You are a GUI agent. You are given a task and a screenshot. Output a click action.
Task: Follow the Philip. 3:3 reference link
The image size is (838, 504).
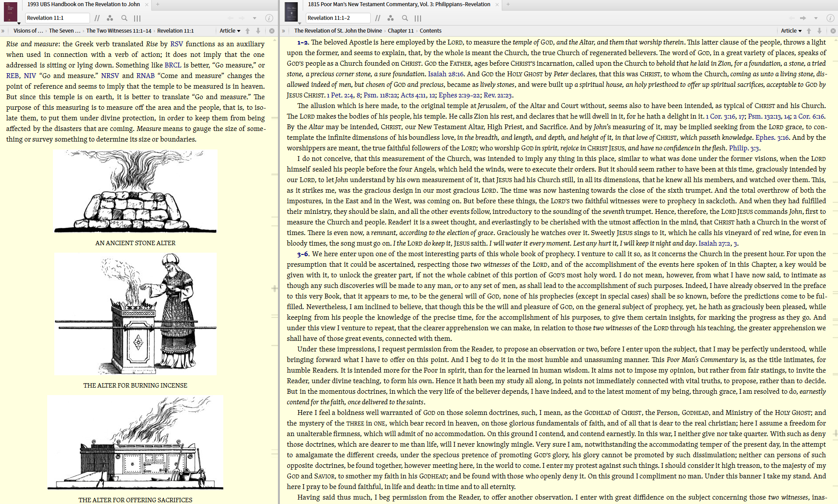pyautogui.click(x=744, y=148)
